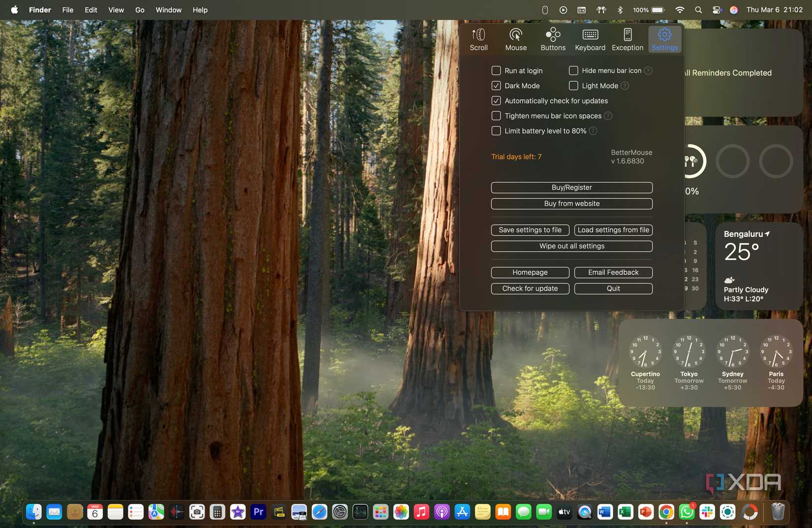Uncheck the Dark Mode option

[x=496, y=86]
